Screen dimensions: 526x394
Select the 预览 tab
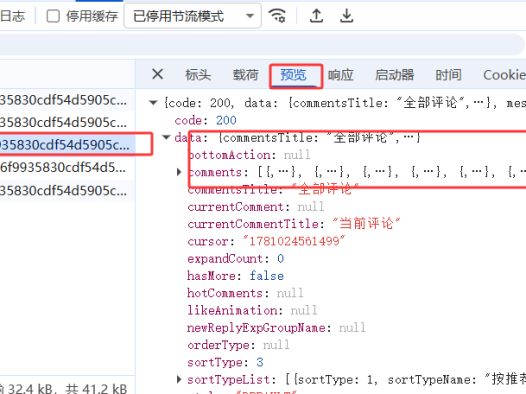click(x=293, y=74)
